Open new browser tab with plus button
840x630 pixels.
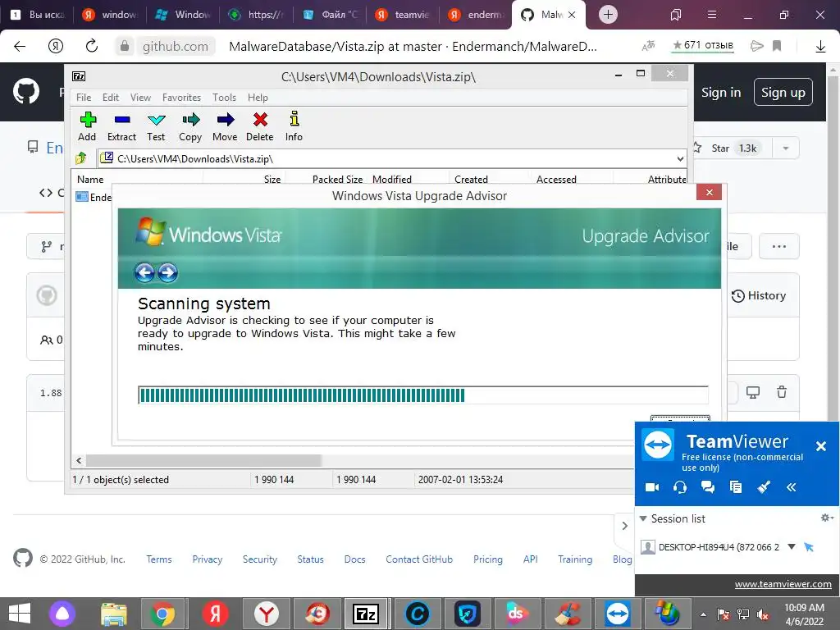click(x=608, y=15)
